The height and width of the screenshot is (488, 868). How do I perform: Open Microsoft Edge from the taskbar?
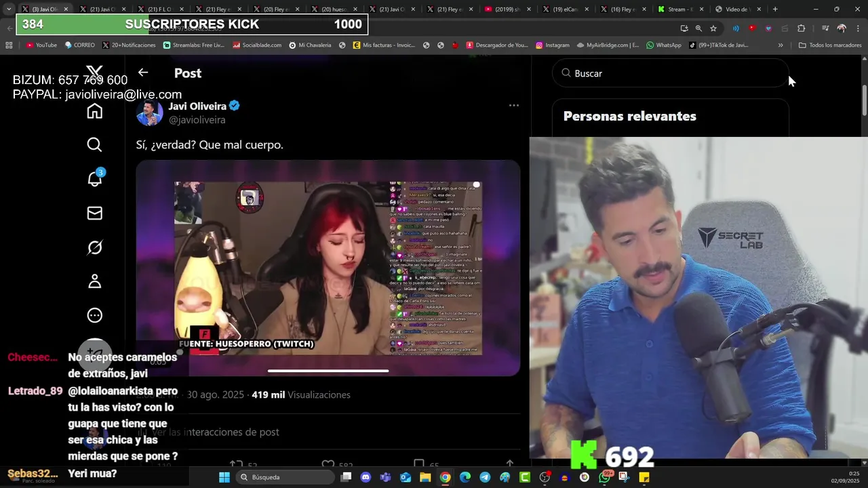[x=465, y=477]
